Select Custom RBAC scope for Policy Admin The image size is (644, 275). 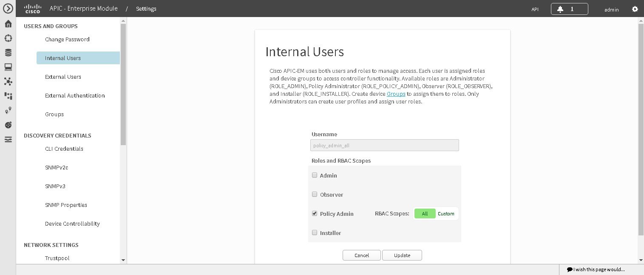pyautogui.click(x=446, y=213)
